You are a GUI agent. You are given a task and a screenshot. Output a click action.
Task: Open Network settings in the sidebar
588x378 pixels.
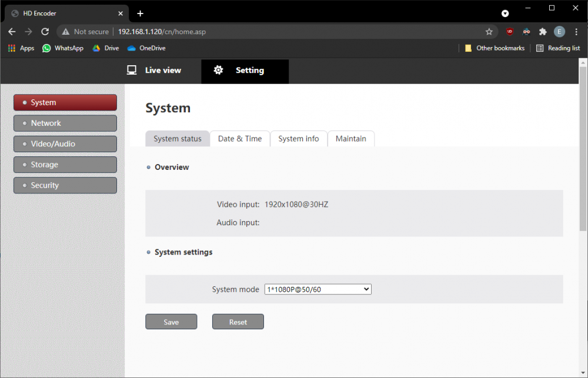tap(65, 123)
